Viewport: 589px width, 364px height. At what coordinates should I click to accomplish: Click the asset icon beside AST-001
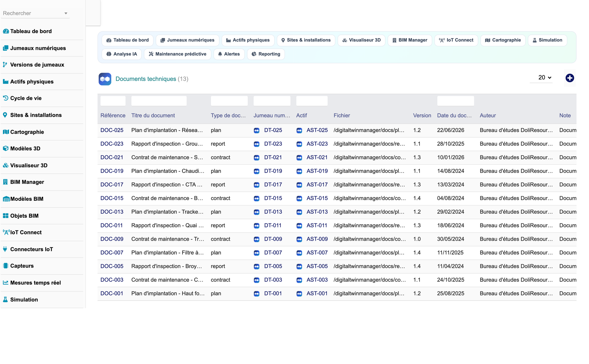pos(299,294)
